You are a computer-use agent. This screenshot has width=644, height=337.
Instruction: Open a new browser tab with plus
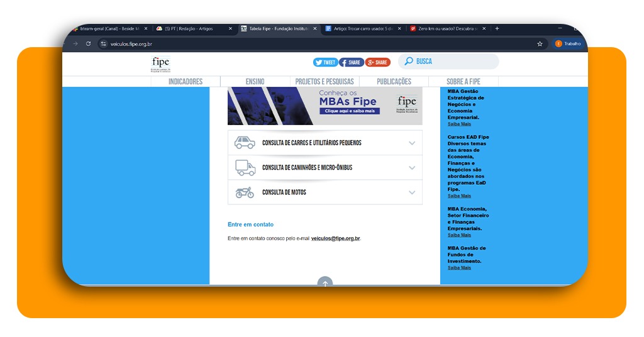(x=497, y=28)
